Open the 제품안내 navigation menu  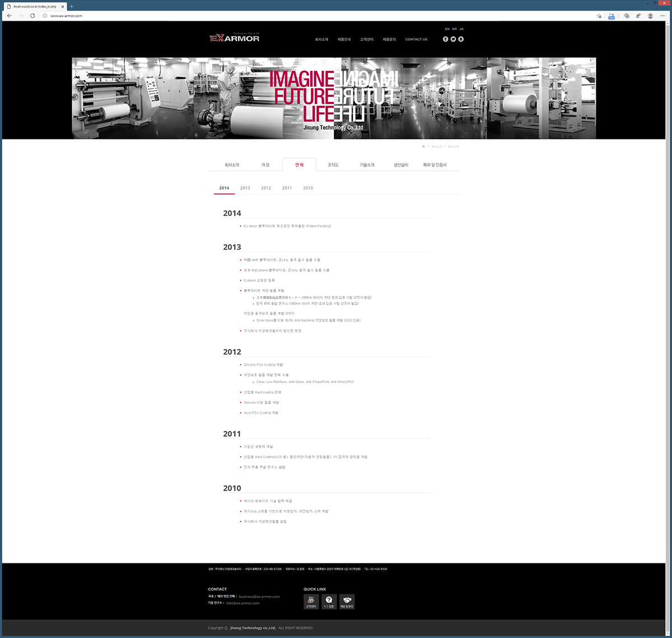click(x=344, y=40)
